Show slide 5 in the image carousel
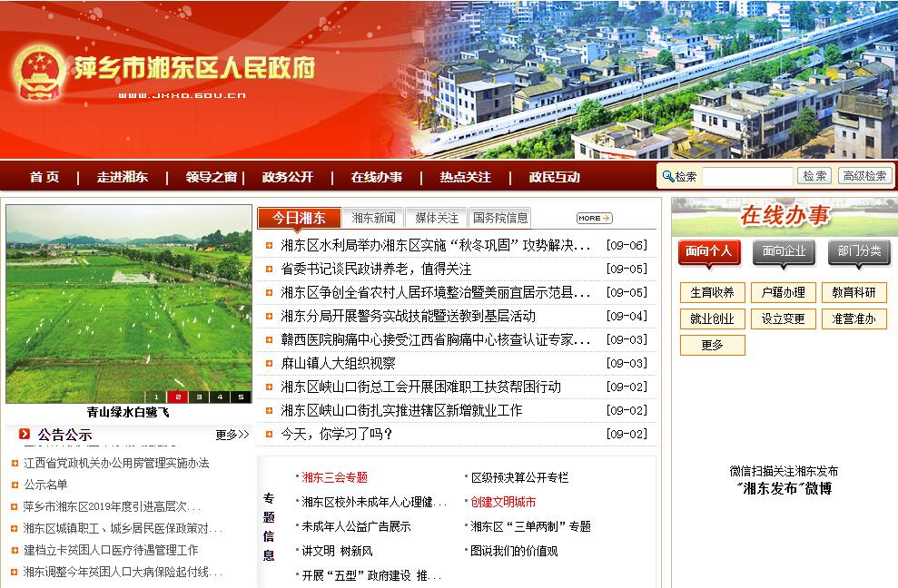898x588 pixels. tap(242, 397)
